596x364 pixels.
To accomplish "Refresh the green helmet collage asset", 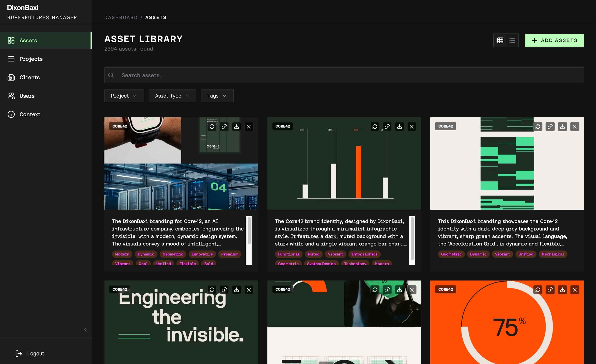I will click(x=375, y=290).
